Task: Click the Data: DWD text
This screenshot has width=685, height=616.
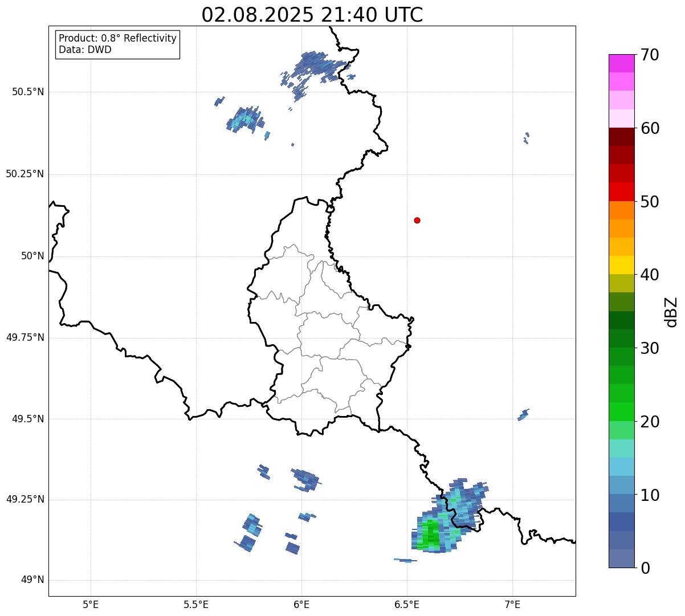Action: [x=85, y=50]
